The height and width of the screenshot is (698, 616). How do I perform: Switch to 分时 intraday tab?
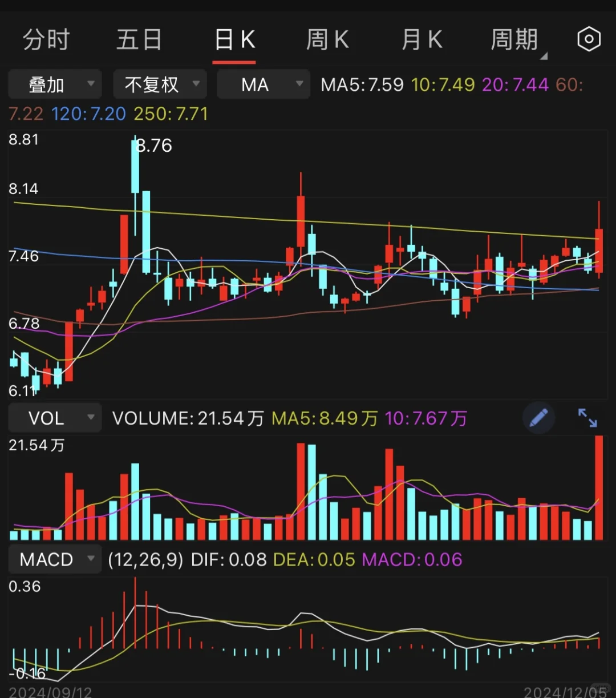pyautogui.click(x=46, y=40)
